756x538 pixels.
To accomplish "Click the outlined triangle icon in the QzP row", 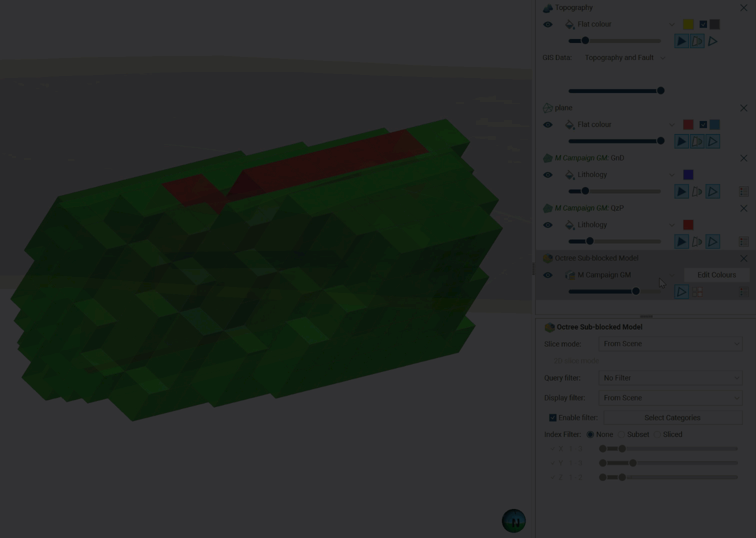I will [x=712, y=241].
